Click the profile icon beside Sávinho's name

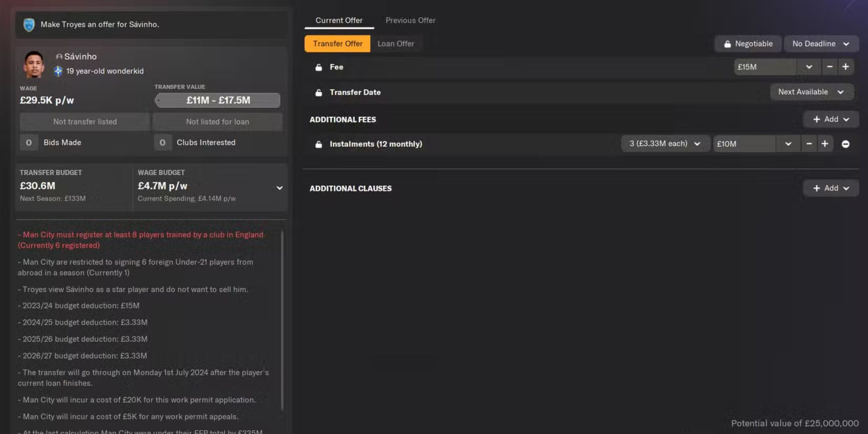pos(59,57)
